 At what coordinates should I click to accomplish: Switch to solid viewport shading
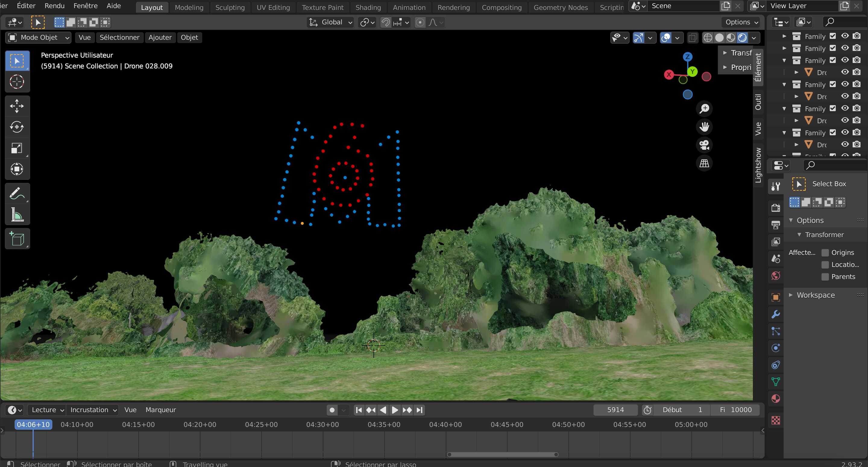tap(719, 37)
